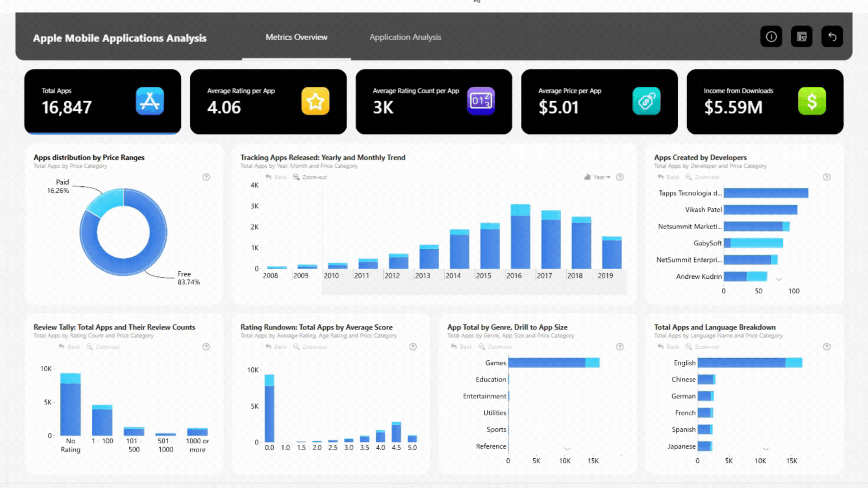Click the star icon on Average Rating card
This screenshot has width=868, height=488.
(315, 101)
